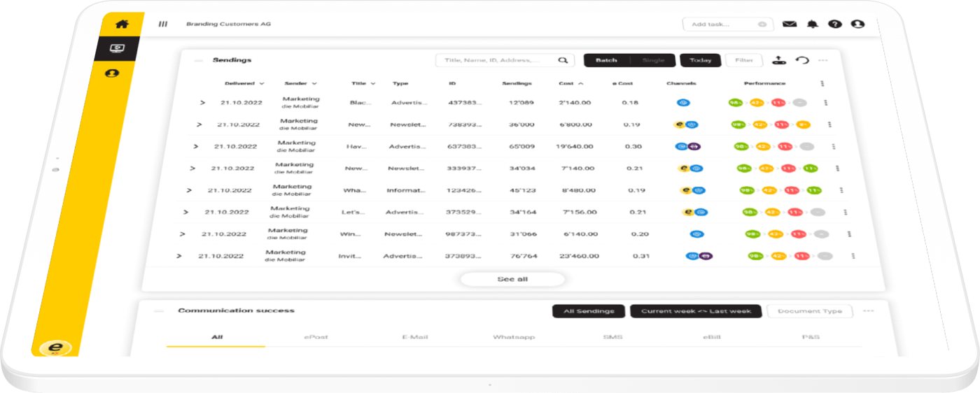Focus the Add task input field
The height and width of the screenshot is (393, 980).
[728, 24]
